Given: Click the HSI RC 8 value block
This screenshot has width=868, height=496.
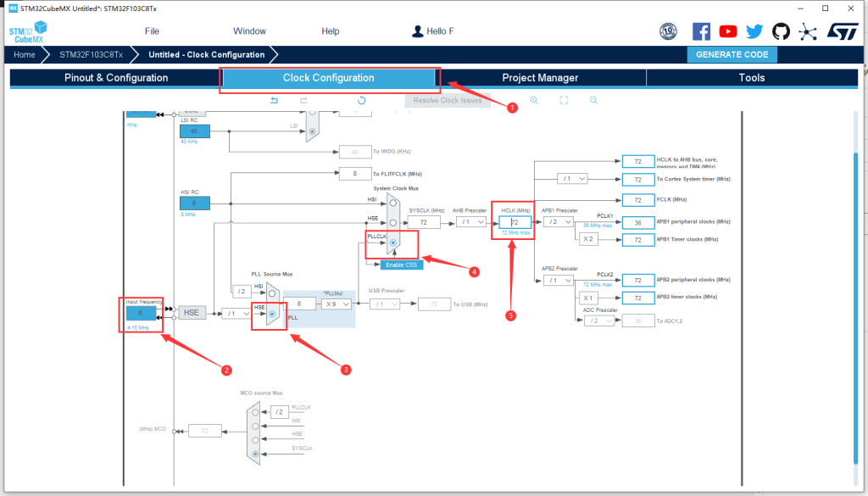Looking at the screenshot, I should [x=194, y=203].
